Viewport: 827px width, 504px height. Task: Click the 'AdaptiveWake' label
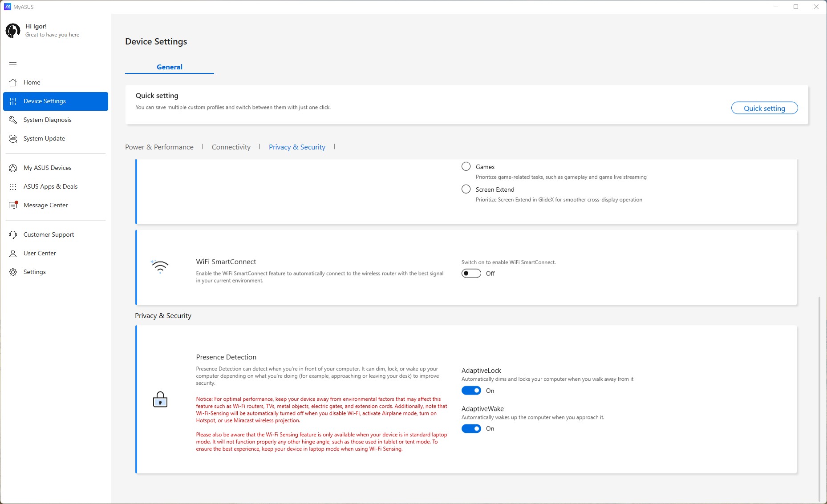click(482, 409)
